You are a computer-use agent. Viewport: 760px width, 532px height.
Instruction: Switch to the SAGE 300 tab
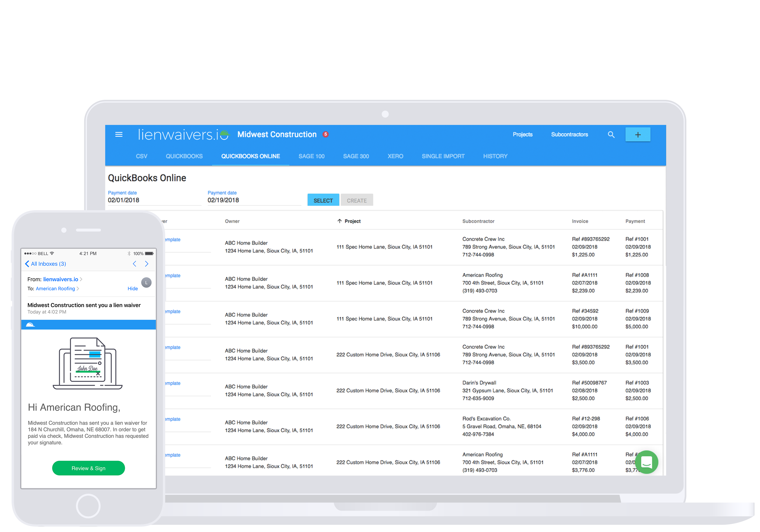pyautogui.click(x=356, y=156)
